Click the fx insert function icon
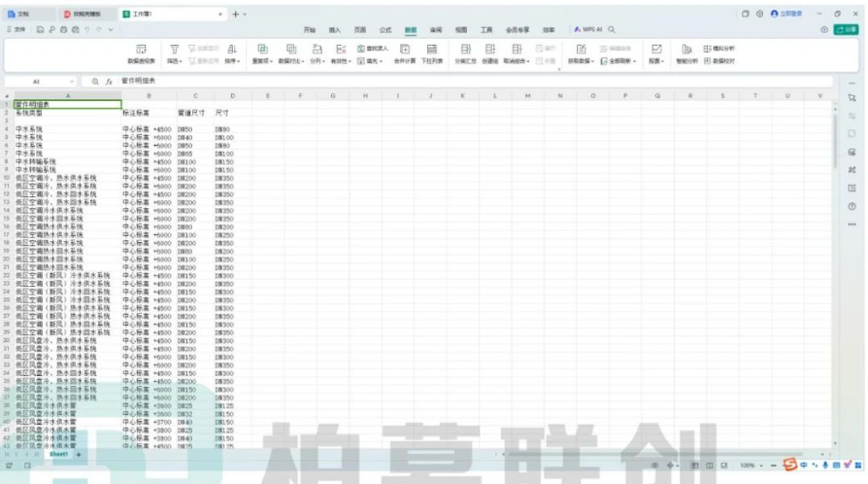This screenshot has height=484, width=868. pos(109,82)
